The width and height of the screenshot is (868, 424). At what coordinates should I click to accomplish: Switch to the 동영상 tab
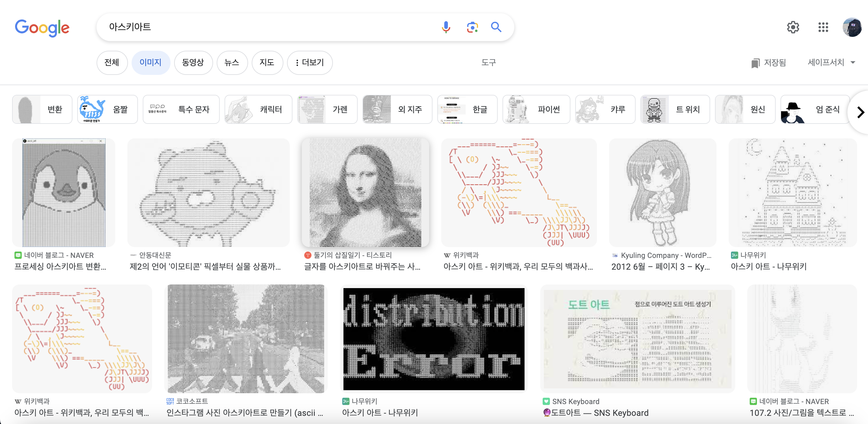(193, 62)
